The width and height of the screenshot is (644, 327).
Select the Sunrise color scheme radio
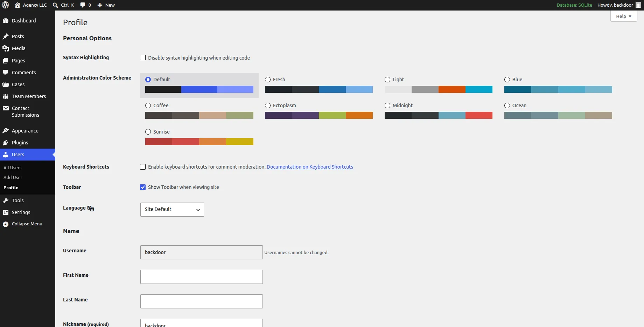(148, 132)
